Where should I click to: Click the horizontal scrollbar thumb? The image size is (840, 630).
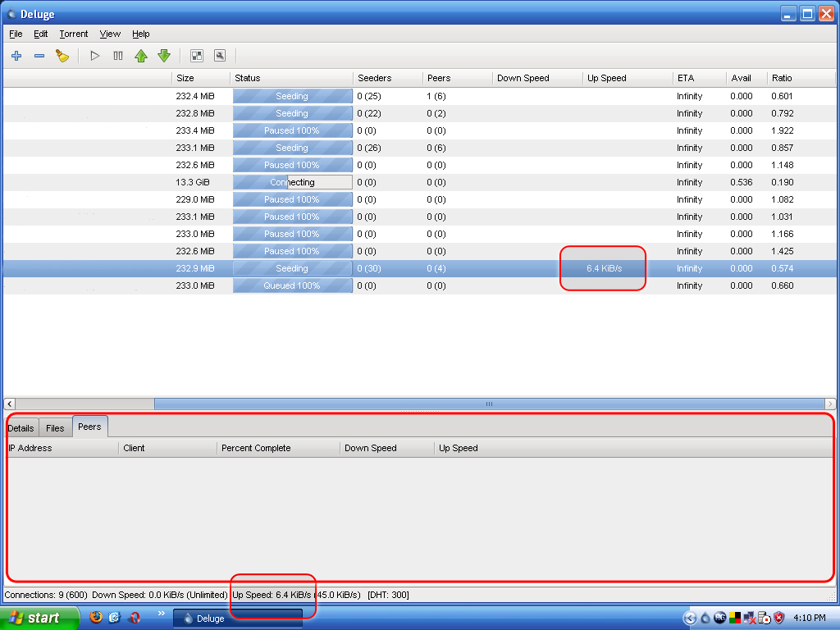coord(489,404)
